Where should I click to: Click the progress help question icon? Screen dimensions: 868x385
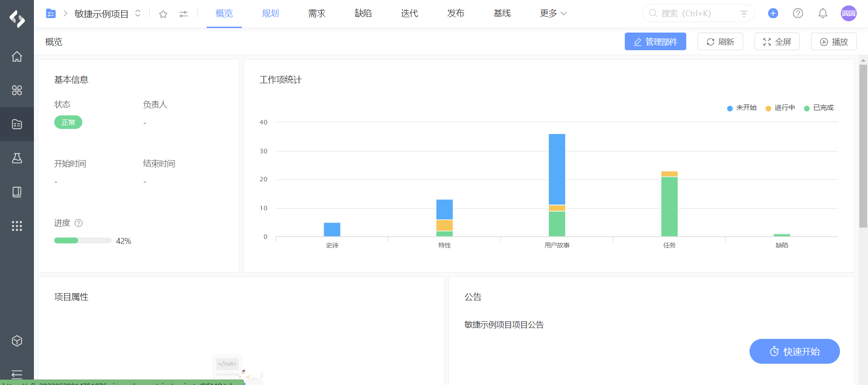point(79,223)
